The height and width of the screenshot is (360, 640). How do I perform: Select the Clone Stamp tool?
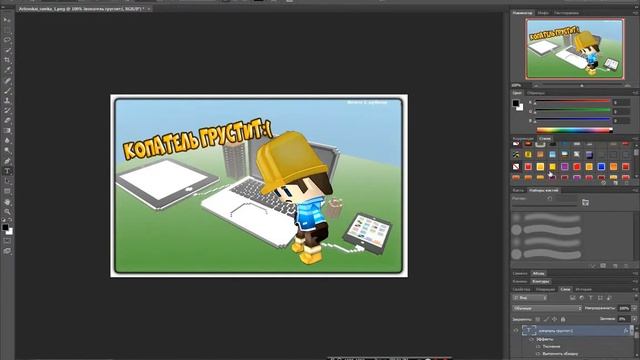click(x=7, y=100)
